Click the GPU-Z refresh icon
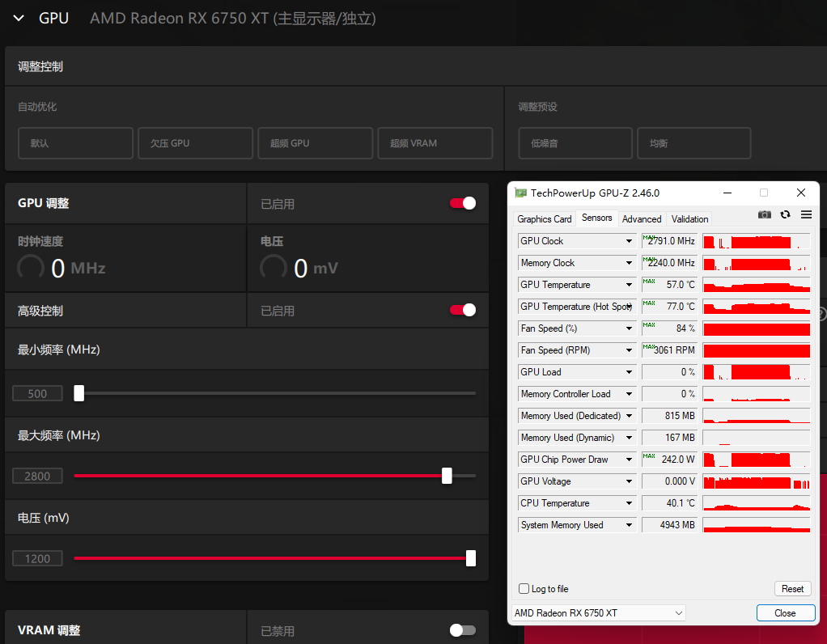Screen dimensions: 827x644 [786, 214]
